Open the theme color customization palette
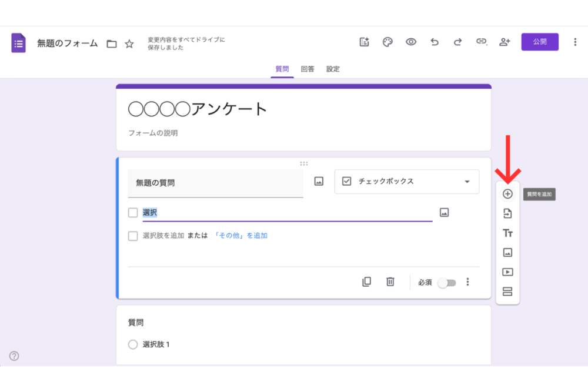The image size is (588, 392). point(387,42)
